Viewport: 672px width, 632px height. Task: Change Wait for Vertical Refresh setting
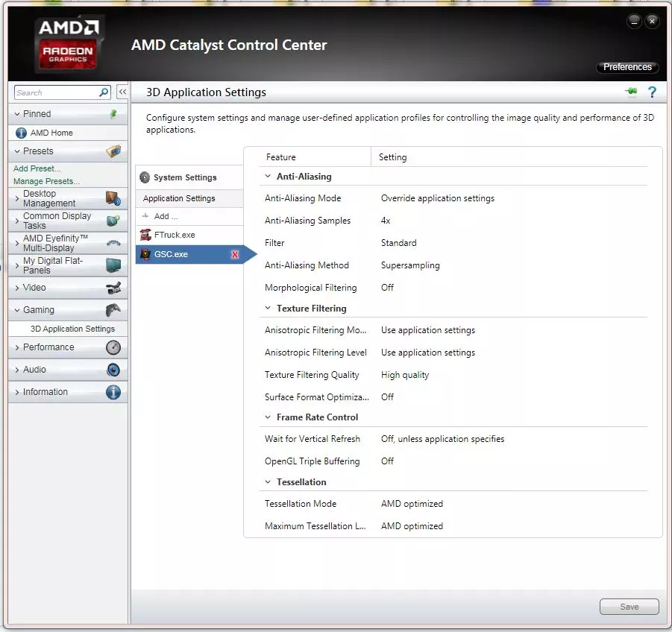(442, 439)
